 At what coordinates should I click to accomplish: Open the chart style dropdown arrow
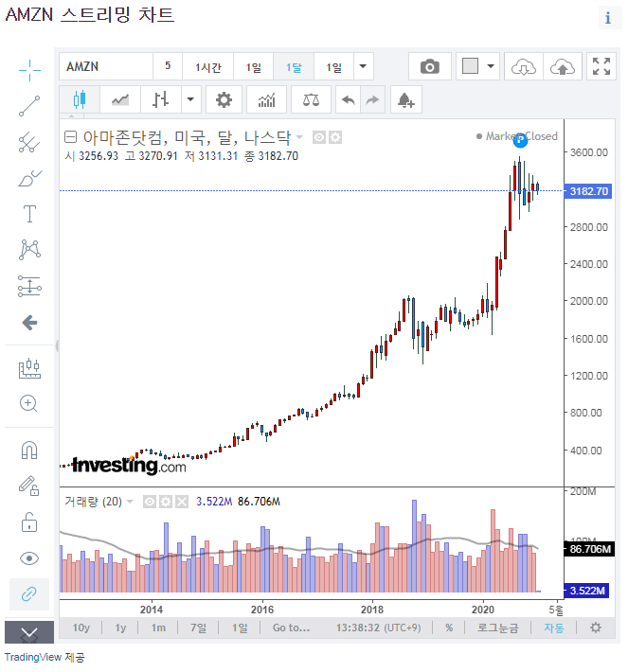pos(190,99)
